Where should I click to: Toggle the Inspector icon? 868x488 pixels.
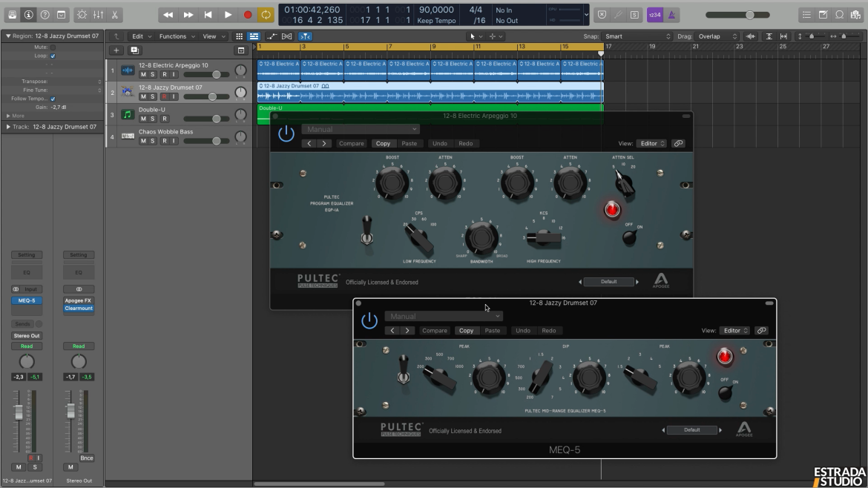tap(29, 15)
